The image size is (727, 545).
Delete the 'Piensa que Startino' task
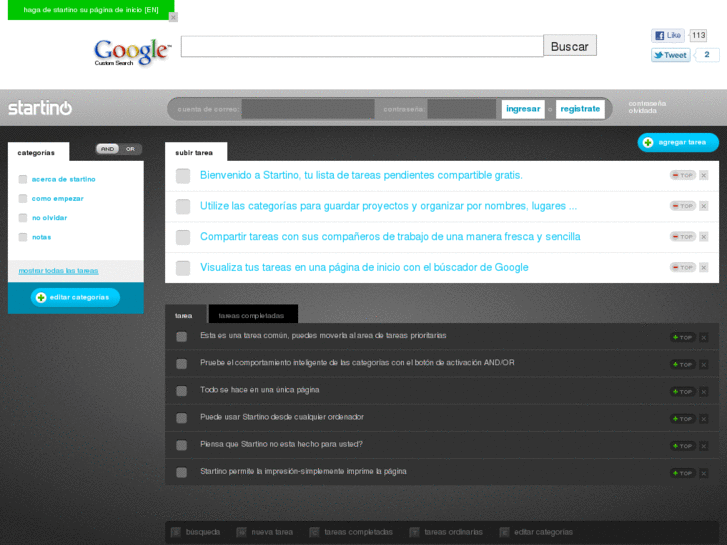(x=704, y=446)
